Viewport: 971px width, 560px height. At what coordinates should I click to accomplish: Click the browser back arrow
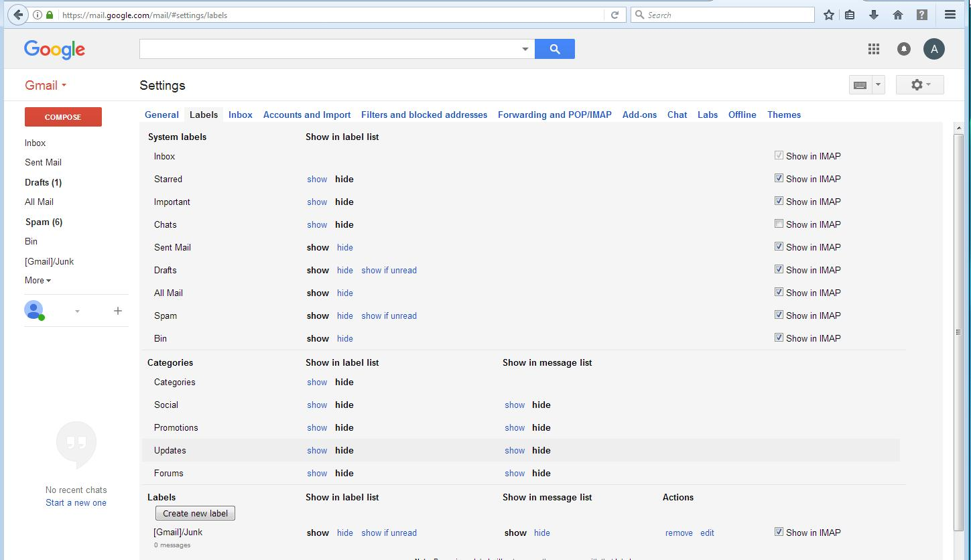[x=18, y=15]
